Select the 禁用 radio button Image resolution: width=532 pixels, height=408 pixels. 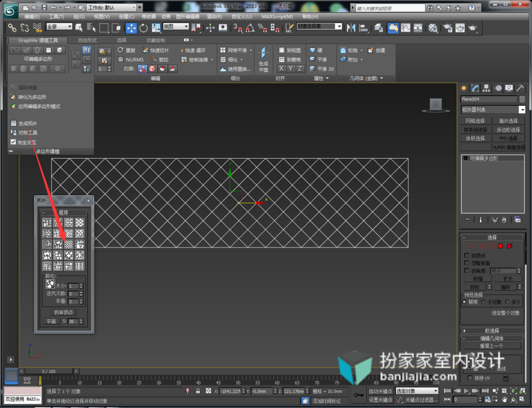tap(464, 302)
